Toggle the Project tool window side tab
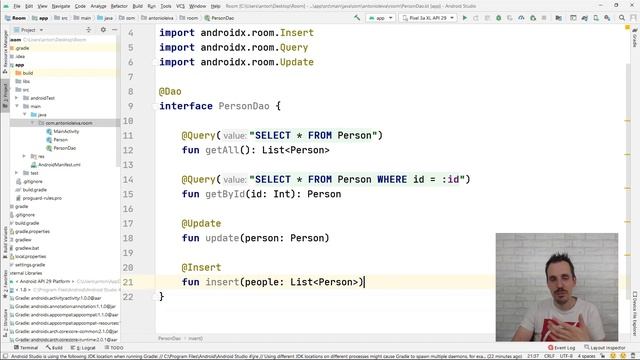This screenshot has width=640, height=360. (x=5, y=96)
